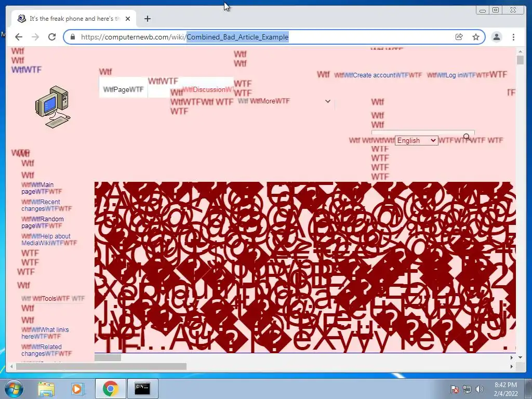
Task: Open the Chrome profile avatar menu
Action: pyautogui.click(x=496, y=37)
